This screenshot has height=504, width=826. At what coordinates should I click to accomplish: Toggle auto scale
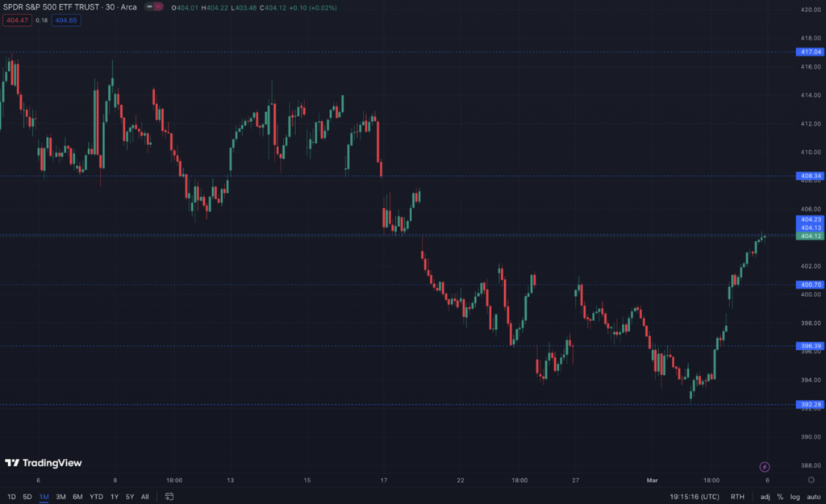pos(813,497)
